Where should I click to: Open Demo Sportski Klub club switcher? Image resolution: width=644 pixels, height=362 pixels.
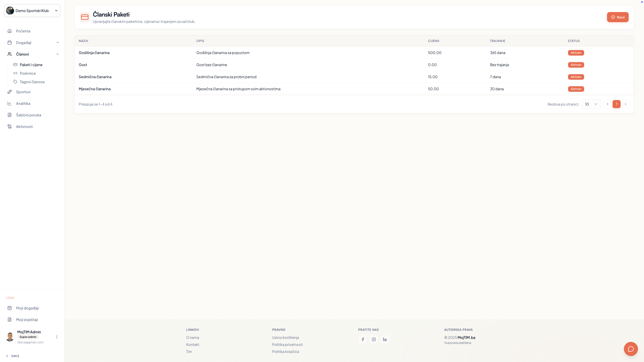[x=32, y=11]
